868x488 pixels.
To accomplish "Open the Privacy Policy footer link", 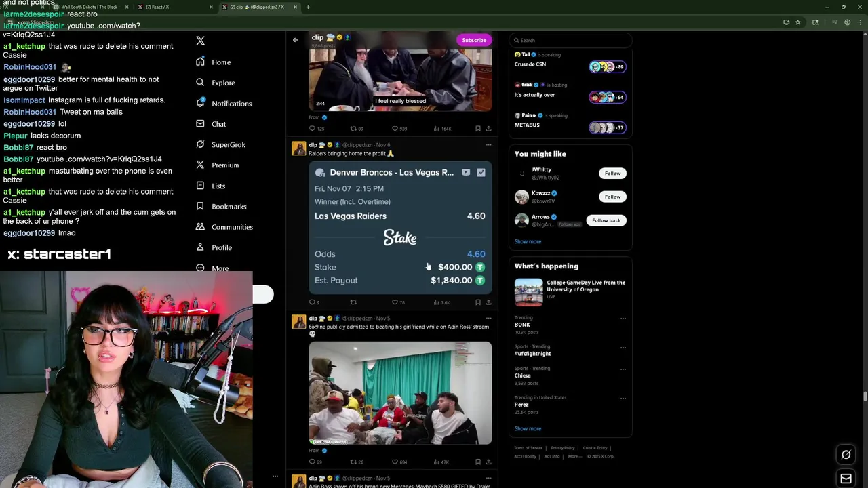I will click(x=563, y=448).
